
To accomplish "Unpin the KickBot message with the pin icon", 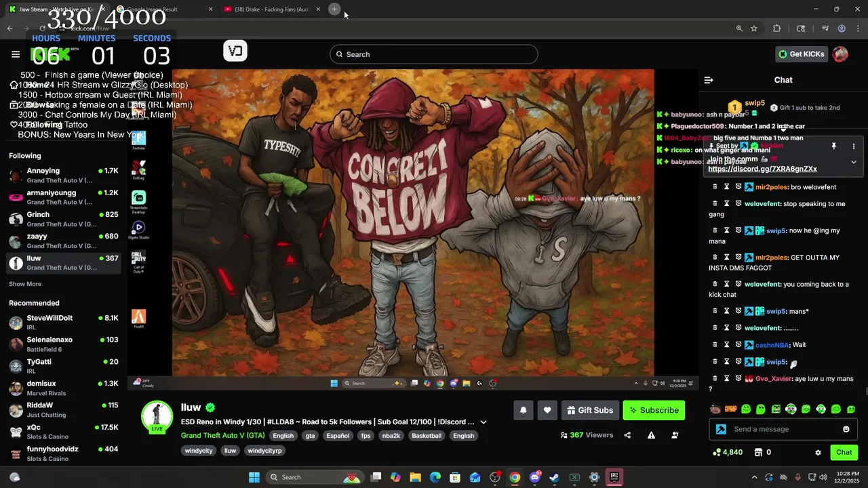I will point(834,146).
